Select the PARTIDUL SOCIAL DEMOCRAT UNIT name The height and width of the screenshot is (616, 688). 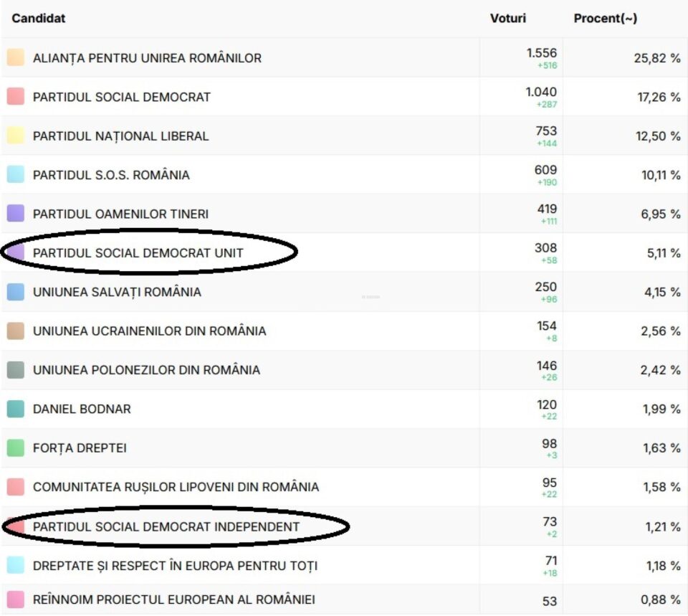pyautogui.click(x=138, y=253)
